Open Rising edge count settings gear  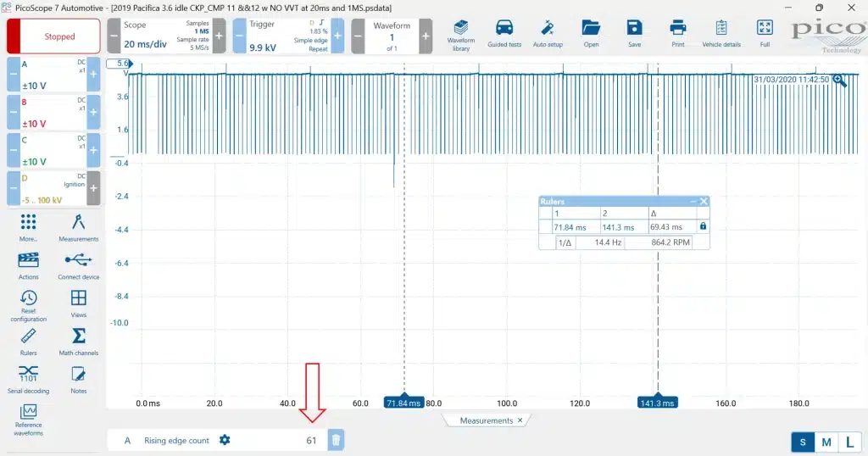[x=224, y=440]
